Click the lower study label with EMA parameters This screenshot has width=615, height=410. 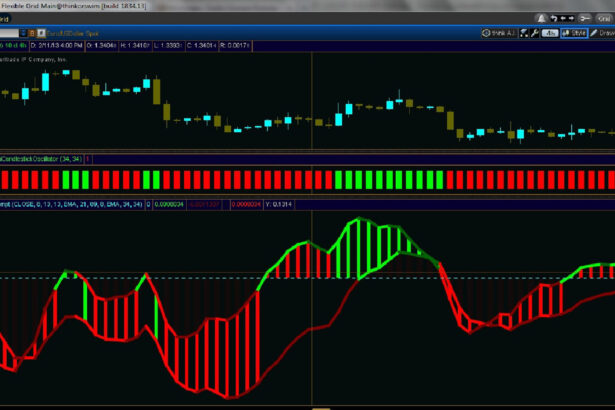71,204
